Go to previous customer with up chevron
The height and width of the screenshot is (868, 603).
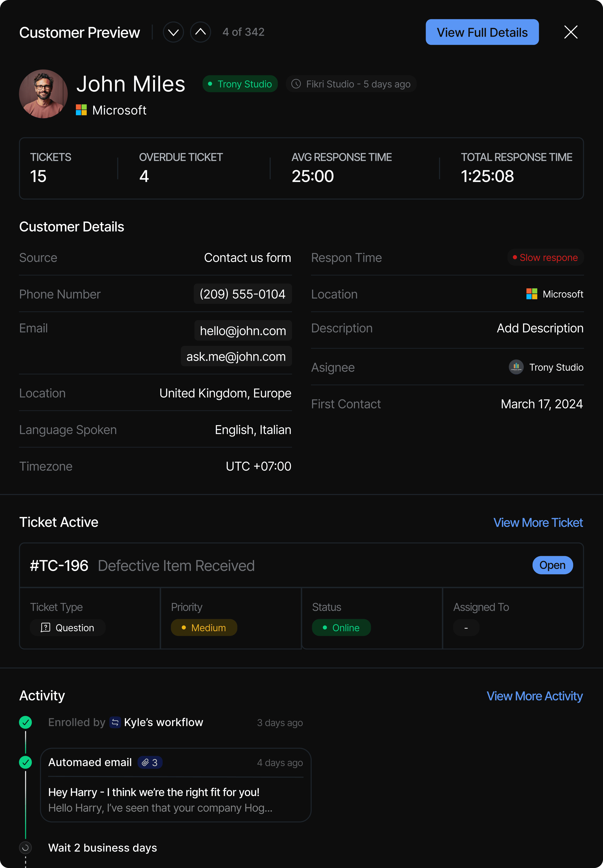pos(200,33)
